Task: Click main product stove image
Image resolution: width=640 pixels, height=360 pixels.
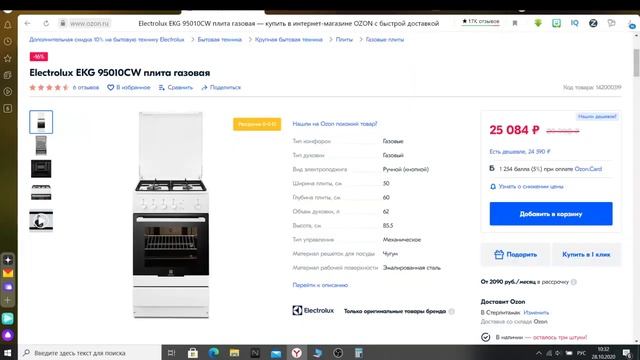Action: click(171, 215)
